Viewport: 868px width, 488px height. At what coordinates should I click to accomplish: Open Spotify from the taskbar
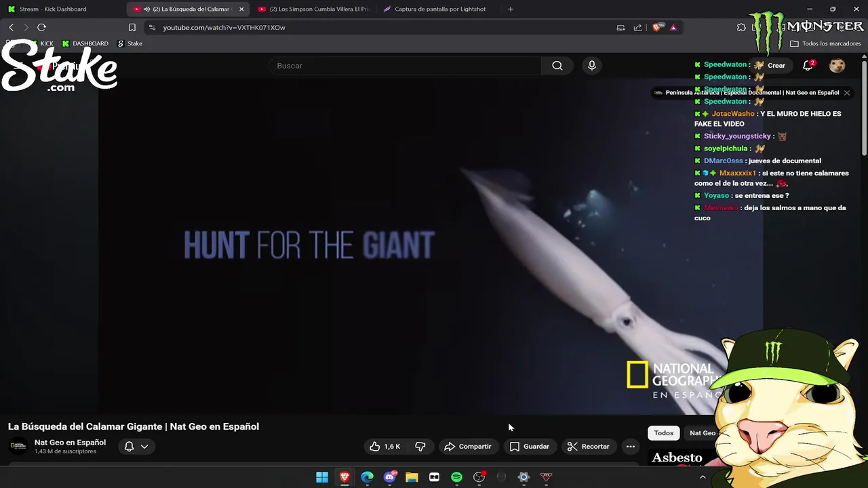coord(456,477)
